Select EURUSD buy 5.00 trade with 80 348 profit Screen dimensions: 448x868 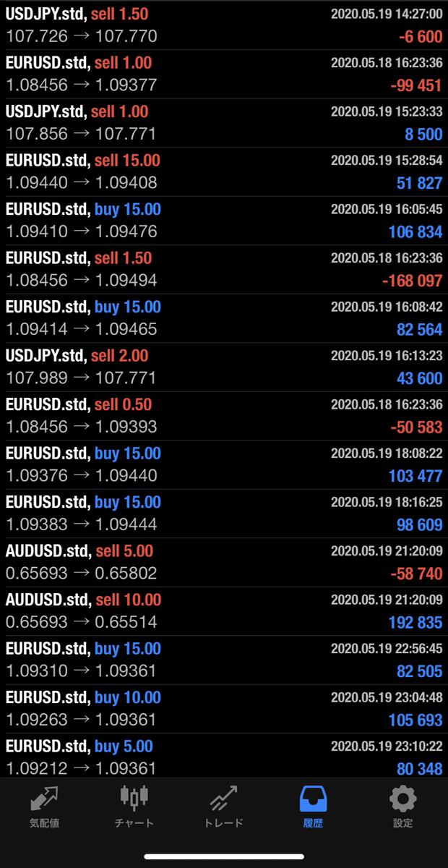point(224,757)
